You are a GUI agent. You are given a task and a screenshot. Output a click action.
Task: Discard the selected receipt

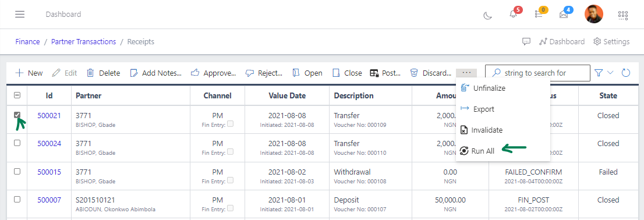coord(431,73)
